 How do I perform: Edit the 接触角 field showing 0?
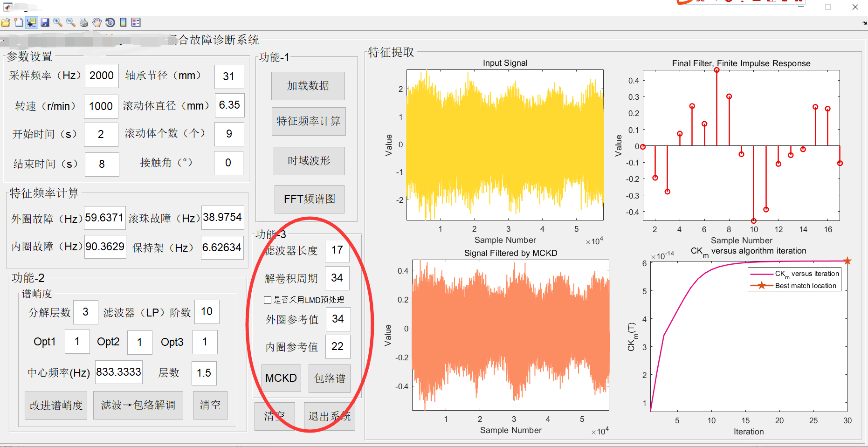click(x=228, y=163)
